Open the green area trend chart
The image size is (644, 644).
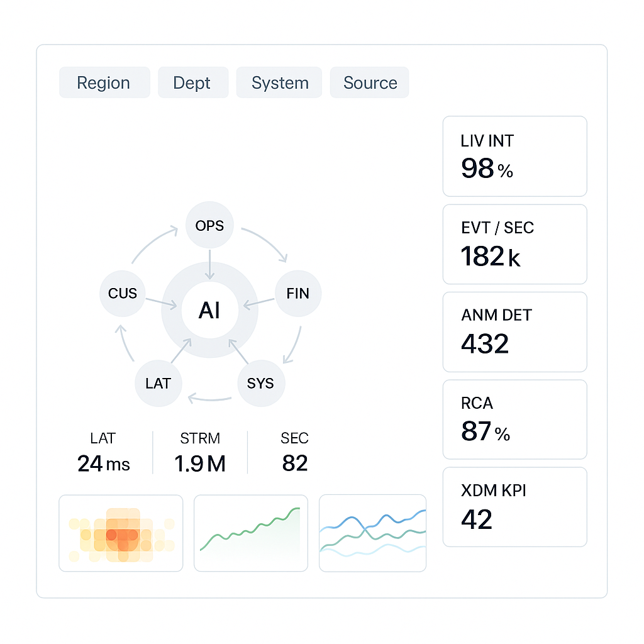[250, 533]
